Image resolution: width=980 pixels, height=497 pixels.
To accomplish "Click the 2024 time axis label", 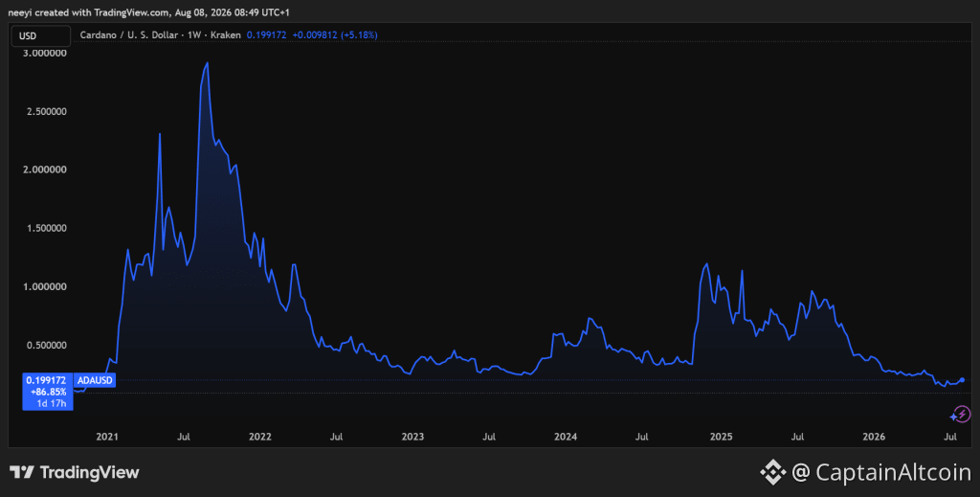I will (566, 437).
